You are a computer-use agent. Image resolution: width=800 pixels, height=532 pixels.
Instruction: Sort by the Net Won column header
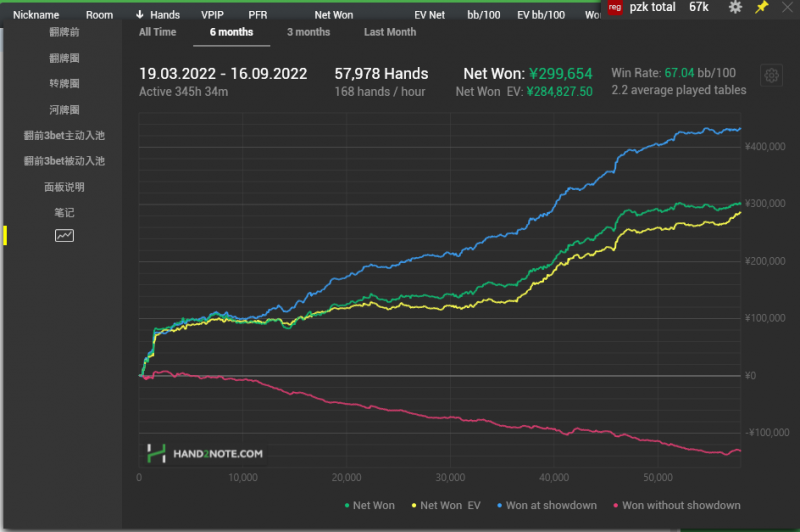(x=334, y=15)
